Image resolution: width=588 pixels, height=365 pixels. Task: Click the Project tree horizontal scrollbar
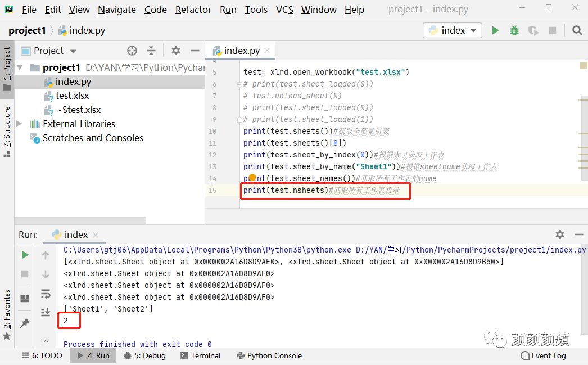pos(80,220)
